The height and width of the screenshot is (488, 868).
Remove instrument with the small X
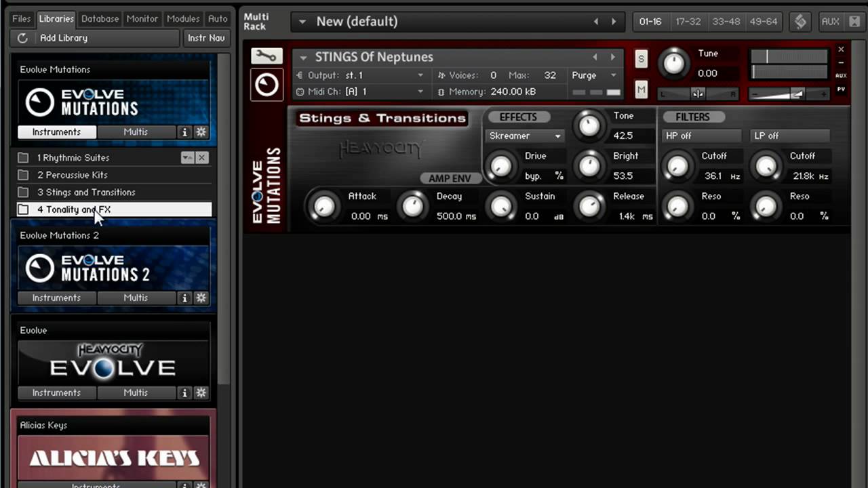[x=841, y=49]
